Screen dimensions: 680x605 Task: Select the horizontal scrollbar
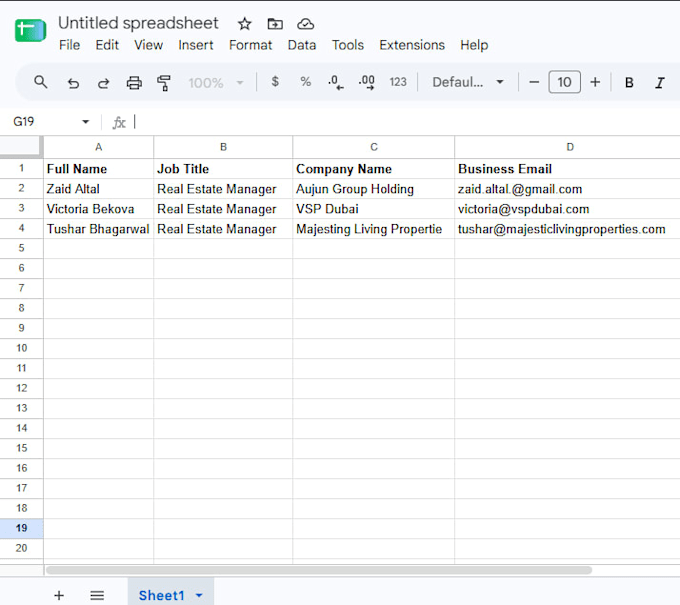(319, 570)
